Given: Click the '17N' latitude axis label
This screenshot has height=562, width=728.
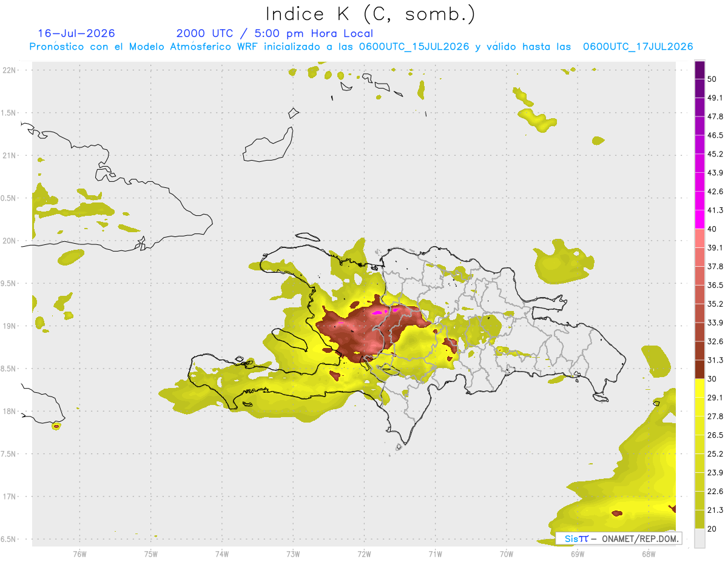Looking at the screenshot, I should tap(10, 497).
